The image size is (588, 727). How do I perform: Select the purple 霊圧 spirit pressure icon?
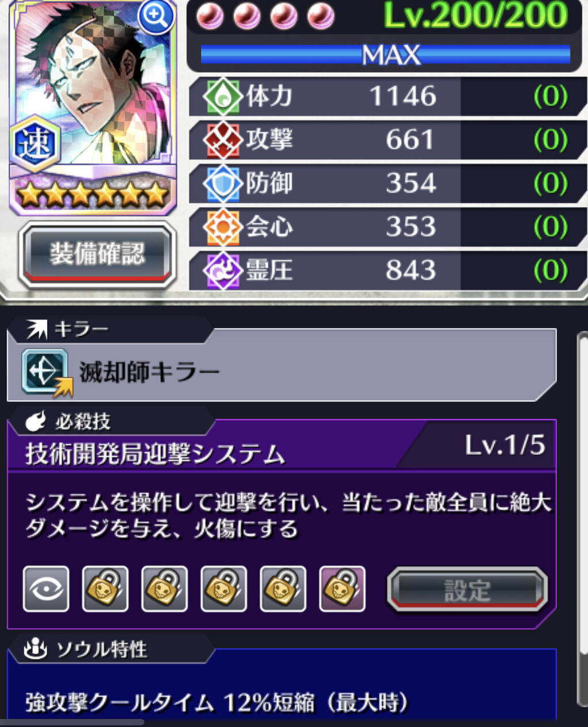point(223,270)
